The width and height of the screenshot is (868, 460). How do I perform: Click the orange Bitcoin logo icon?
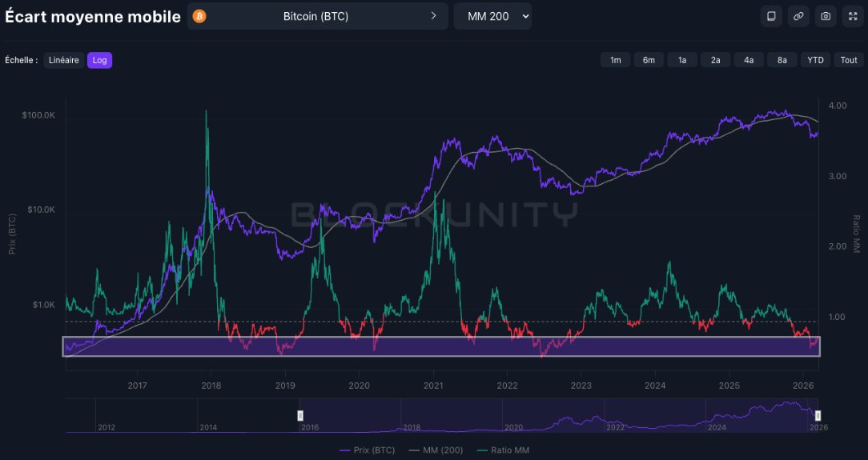point(199,16)
